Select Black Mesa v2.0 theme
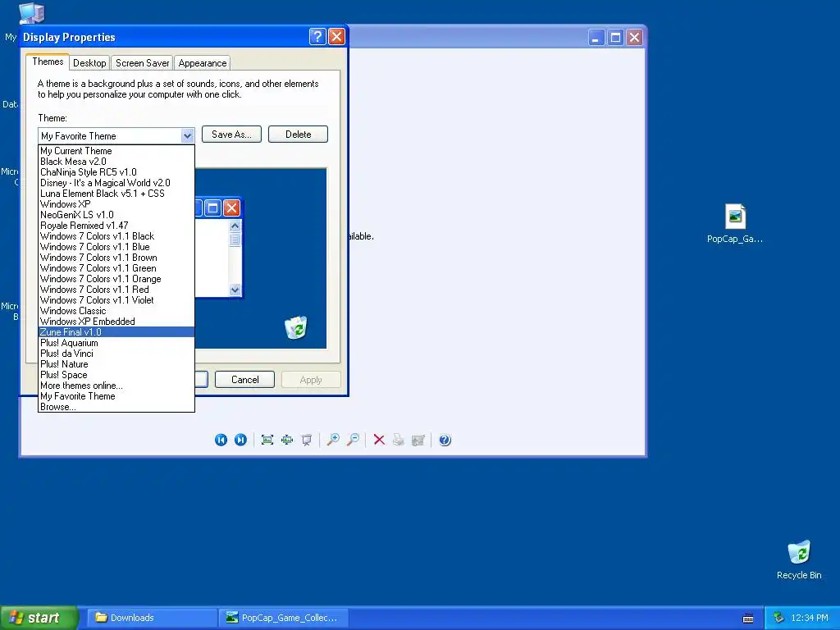 [116, 162]
